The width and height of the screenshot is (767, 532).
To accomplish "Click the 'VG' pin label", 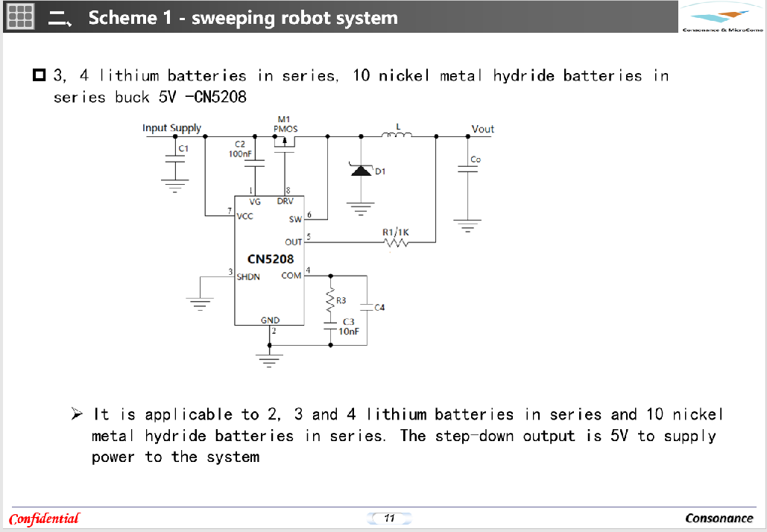I will pos(255,201).
